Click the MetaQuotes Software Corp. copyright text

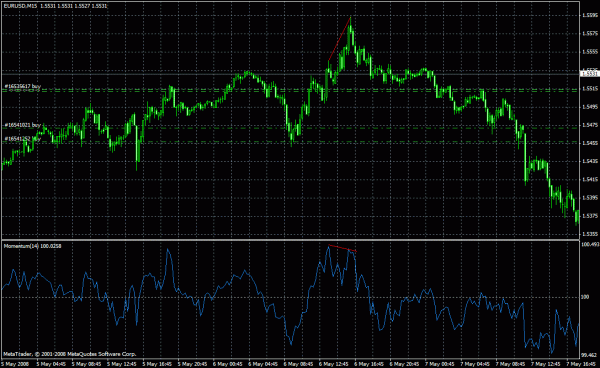pos(70,354)
